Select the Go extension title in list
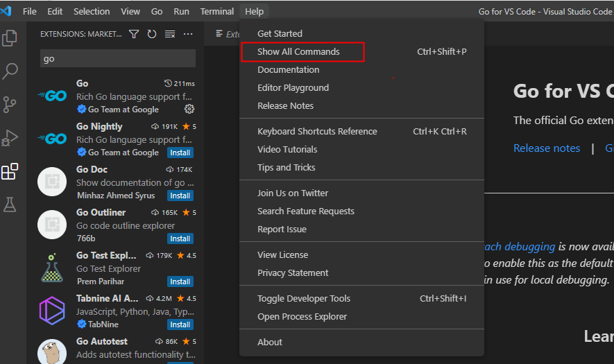 [83, 83]
